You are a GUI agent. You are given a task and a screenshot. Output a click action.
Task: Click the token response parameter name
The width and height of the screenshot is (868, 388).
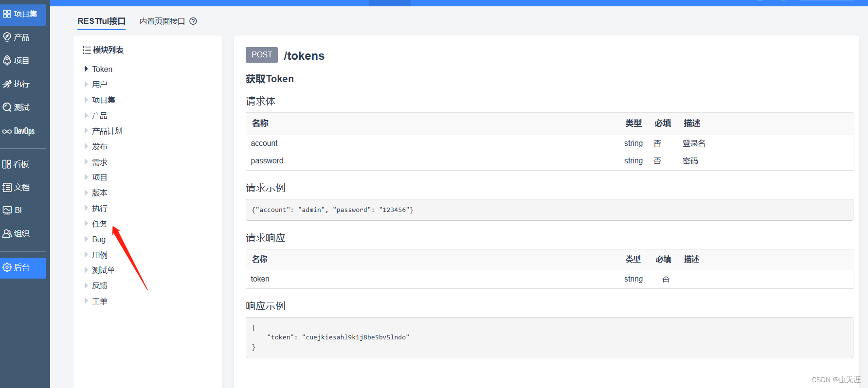(x=260, y=279)
